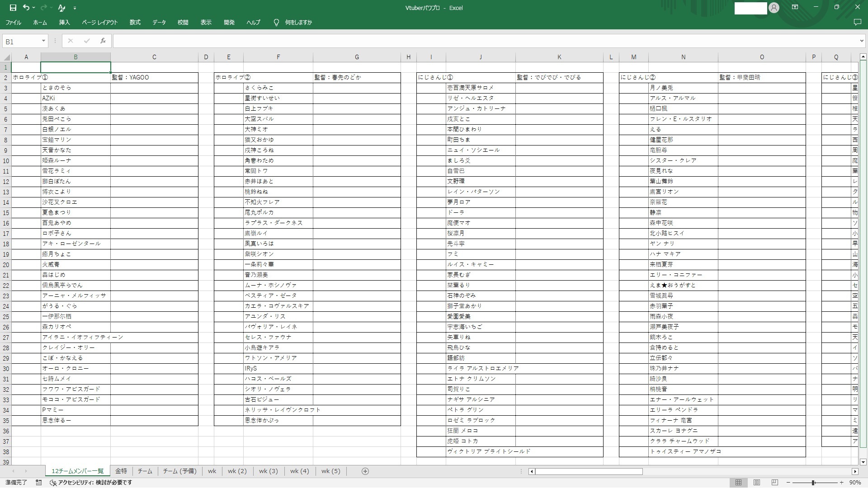Switch to Page Break Preview icon

pyautogui.click(x=775, y=483)
